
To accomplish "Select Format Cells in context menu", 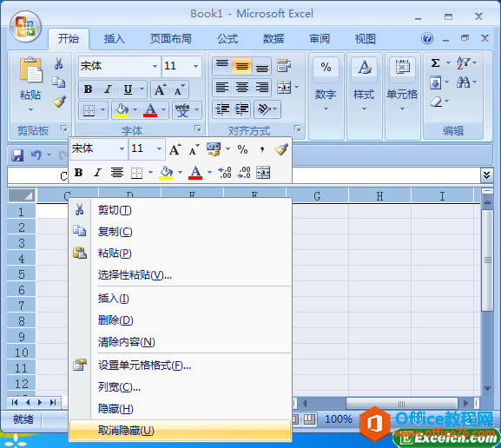I will point(180,366).
